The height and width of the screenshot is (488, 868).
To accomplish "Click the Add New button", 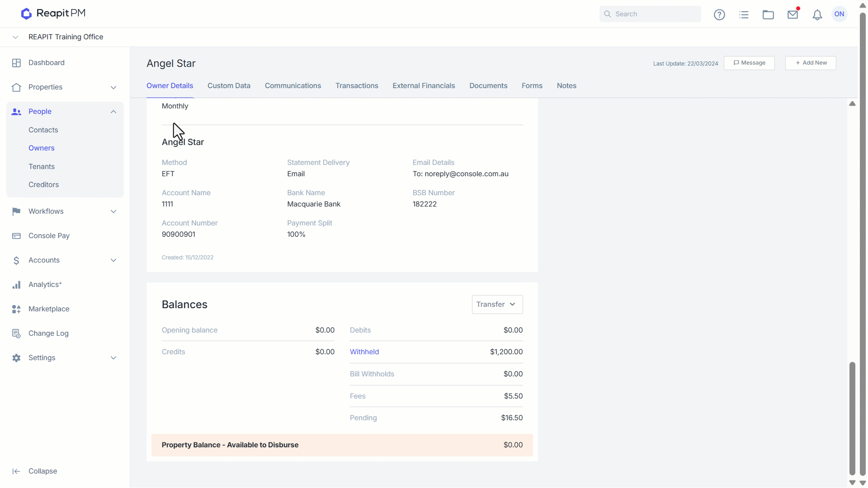I will click(x=811, y=63).
